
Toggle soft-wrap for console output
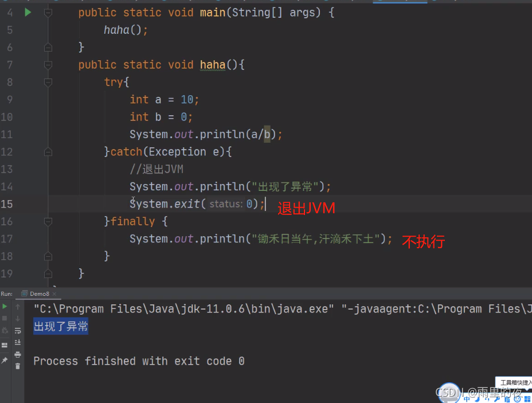(18, 331)
